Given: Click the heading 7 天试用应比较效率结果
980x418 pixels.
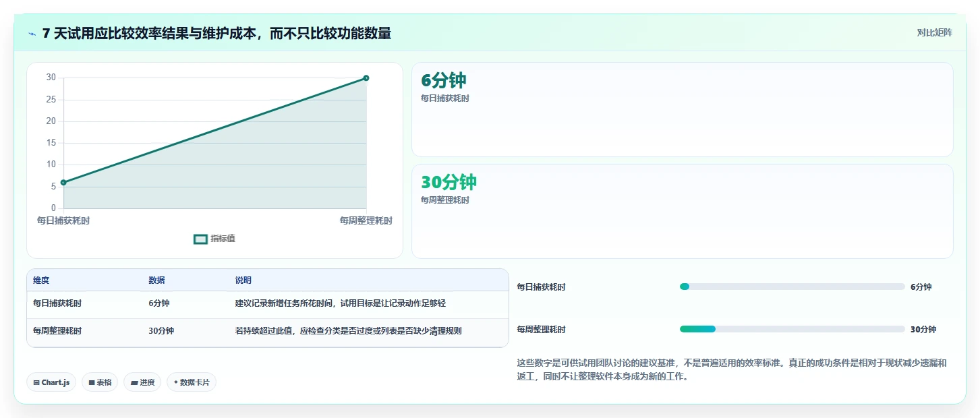Looking at the screenshot, I should pos(217,33).
